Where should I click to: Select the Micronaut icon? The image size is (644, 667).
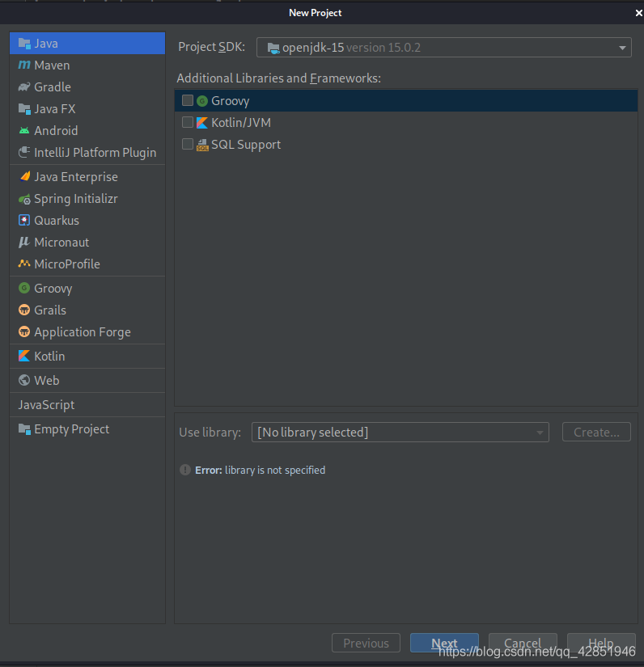point(24,243)
